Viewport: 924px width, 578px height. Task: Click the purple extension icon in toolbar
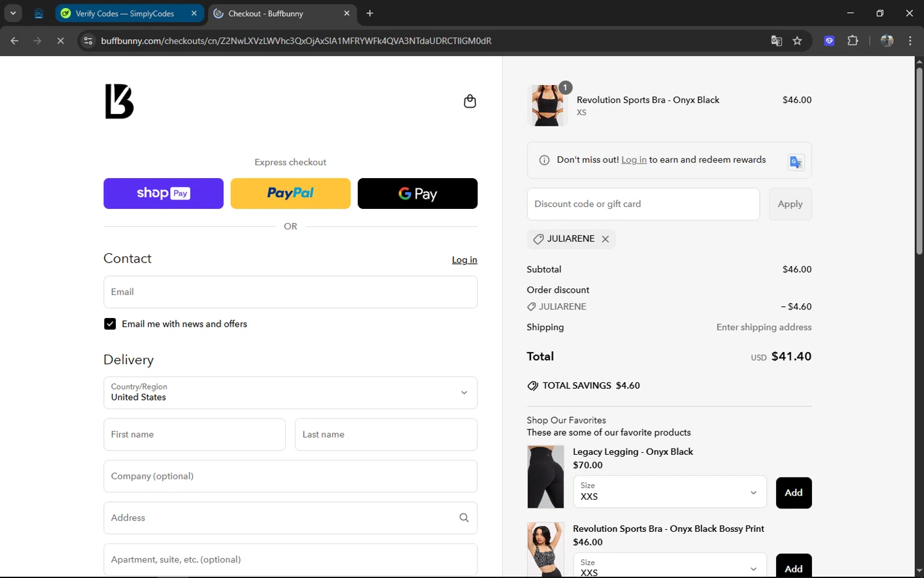(829, 41)
